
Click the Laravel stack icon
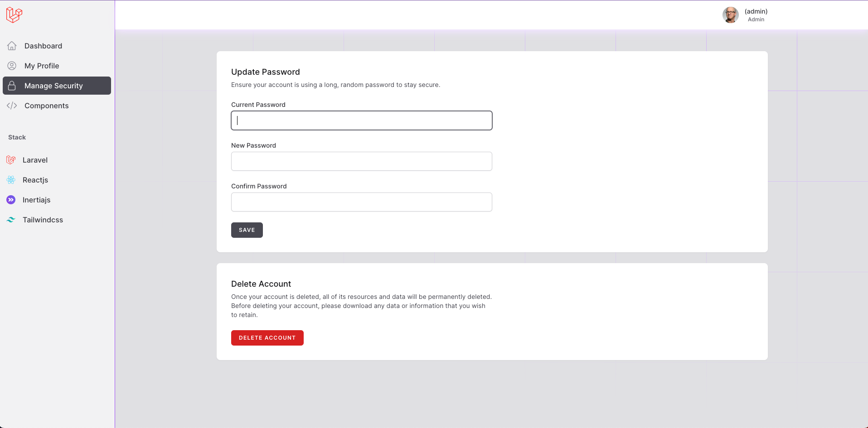tap(11, 160)
